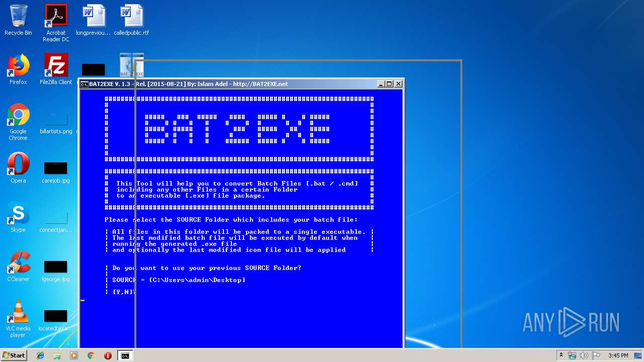This screenshot has height=362, width=644.
Task: Select the connectjan file icon
Action: click(56, 221)
